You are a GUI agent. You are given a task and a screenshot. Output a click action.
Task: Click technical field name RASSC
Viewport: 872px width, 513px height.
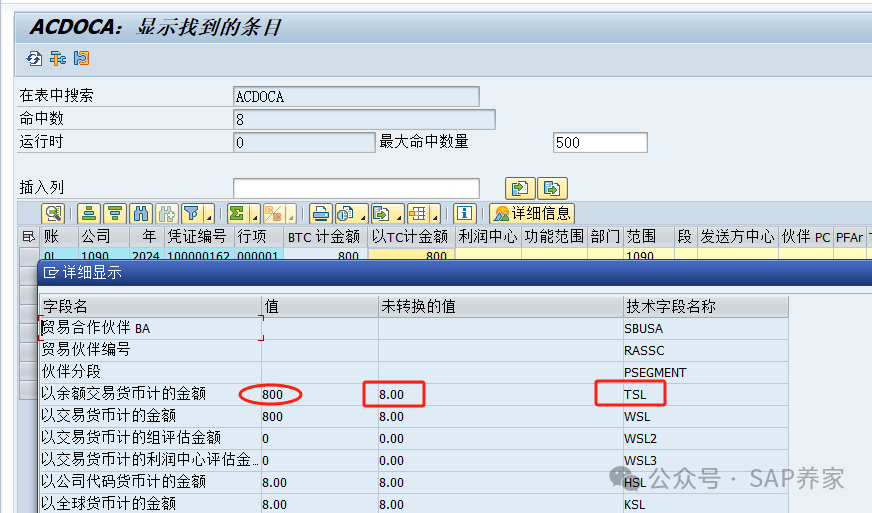coord(644,351)
